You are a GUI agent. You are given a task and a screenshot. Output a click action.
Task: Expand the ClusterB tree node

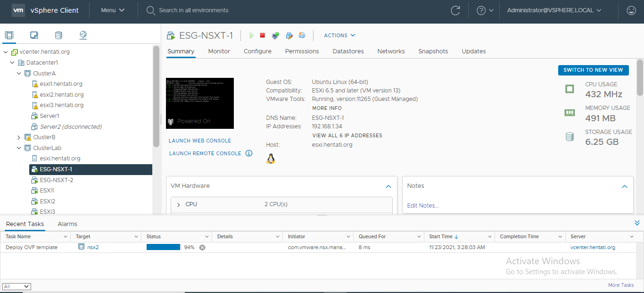click(19, 137)
